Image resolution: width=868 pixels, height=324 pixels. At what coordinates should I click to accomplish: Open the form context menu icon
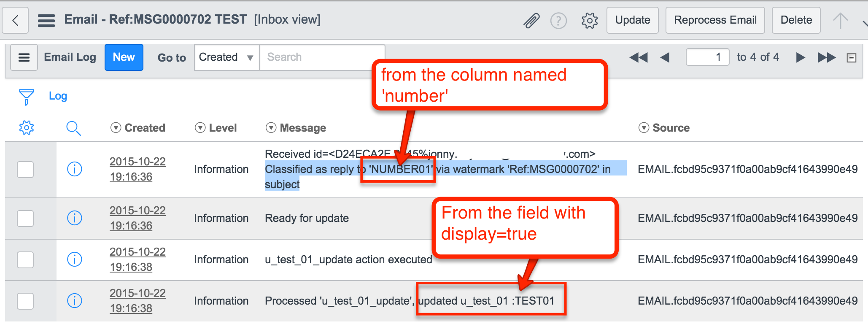[46, 20]
